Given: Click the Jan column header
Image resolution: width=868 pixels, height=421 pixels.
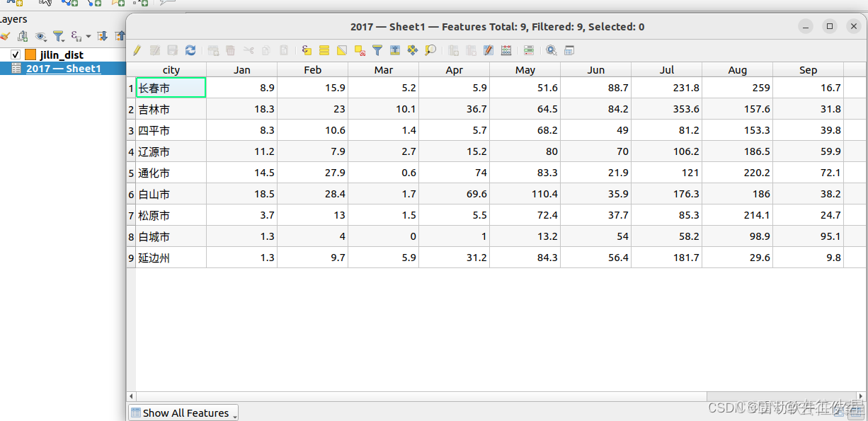Looking at the screenshot, I should pos(242,69).
